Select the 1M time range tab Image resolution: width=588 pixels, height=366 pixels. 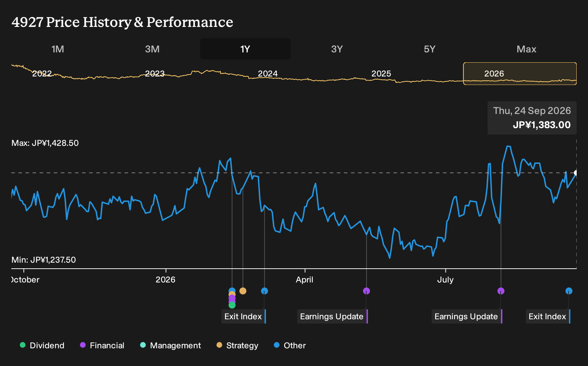pos(58,49)
